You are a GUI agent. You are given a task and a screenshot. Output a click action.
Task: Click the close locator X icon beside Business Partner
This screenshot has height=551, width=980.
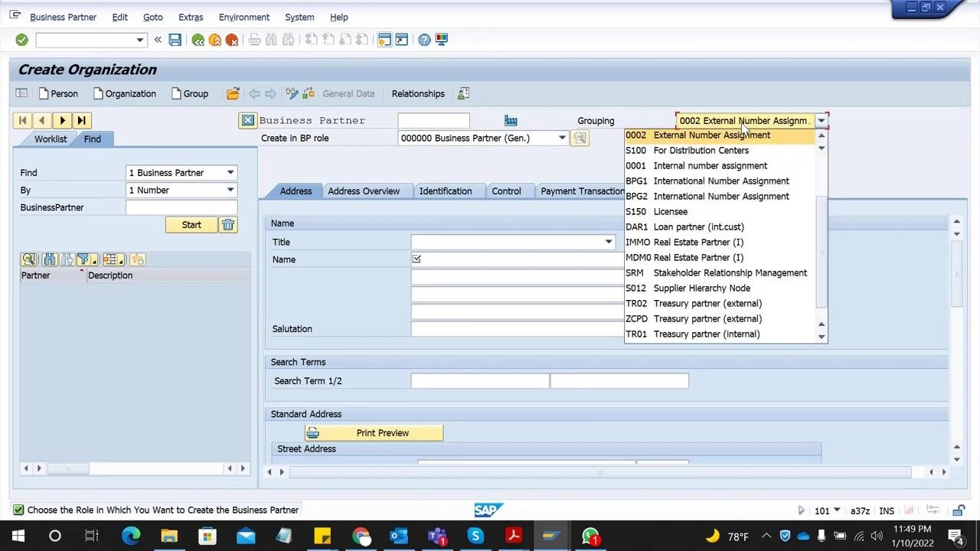[247, 120]
